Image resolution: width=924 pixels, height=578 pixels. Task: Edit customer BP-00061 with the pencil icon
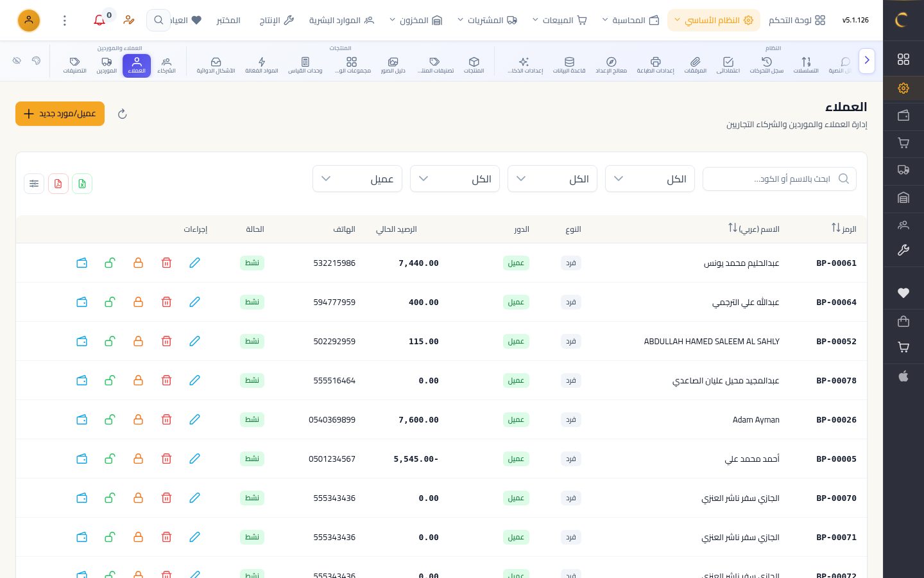point(194,263)
